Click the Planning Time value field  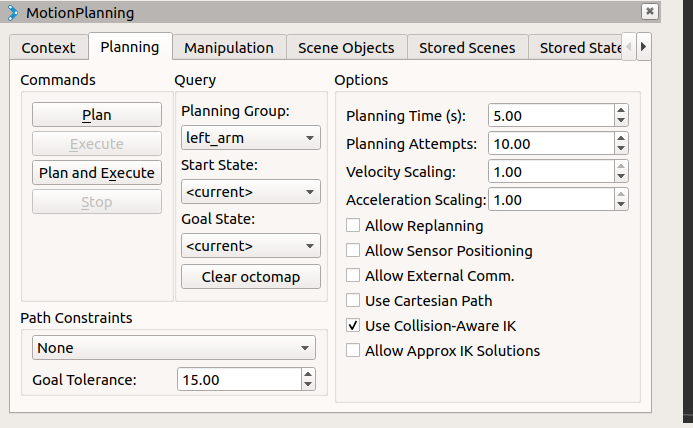[551, 116]
